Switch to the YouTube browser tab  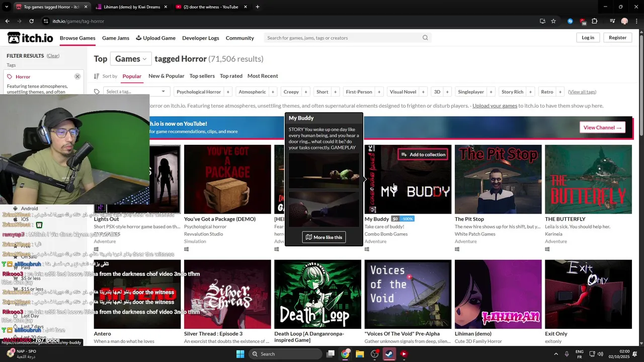click(211, 7)
